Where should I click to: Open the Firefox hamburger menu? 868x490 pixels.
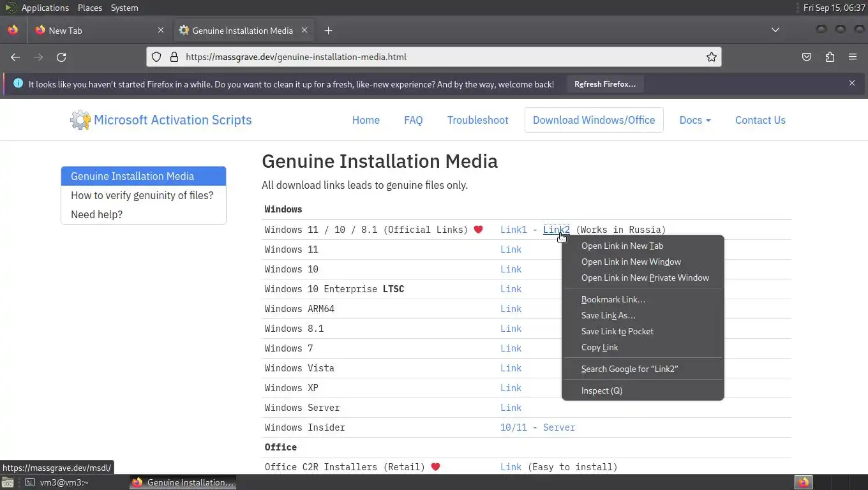(x=853, y=57)
